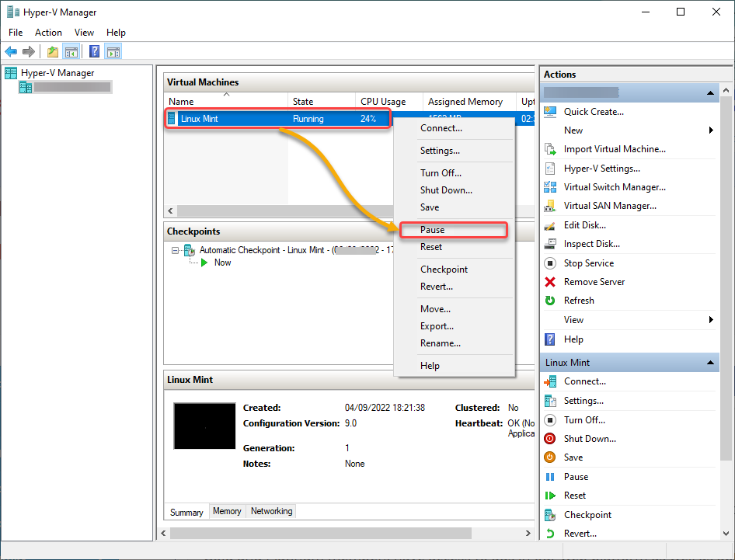Click the Turn Off icon in Actions pane
The image size is (735, 560).
click(x=550, y=420)
